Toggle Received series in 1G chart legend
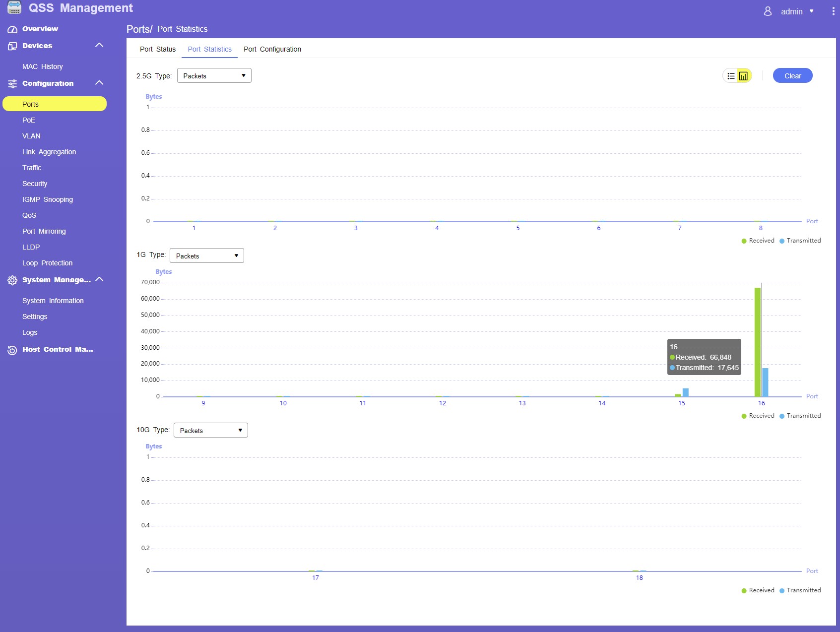840x632 pixels. pos(758,416)
